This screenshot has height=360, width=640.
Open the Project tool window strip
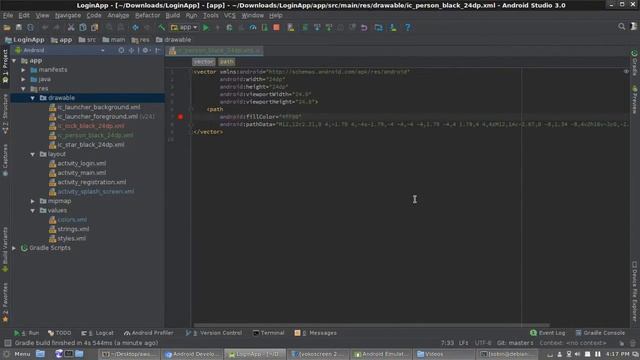(x=5, y=67)
